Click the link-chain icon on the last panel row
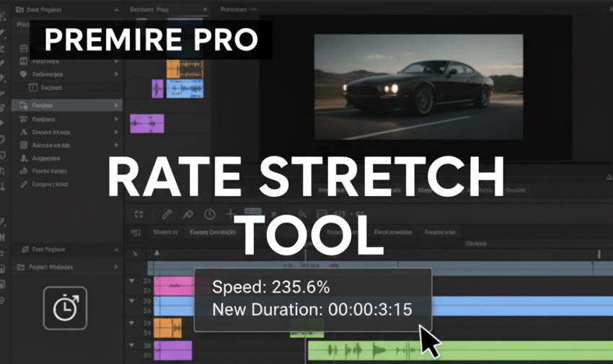 (x=24, y=184)
